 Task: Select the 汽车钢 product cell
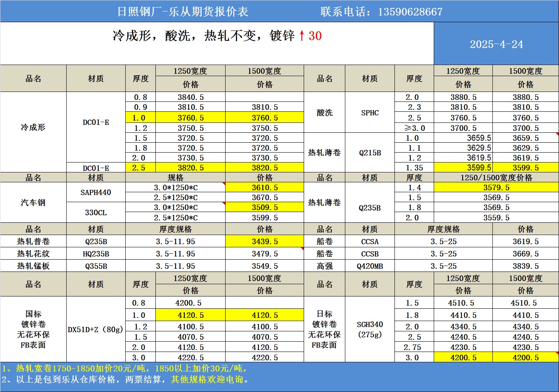coord(33,203)
